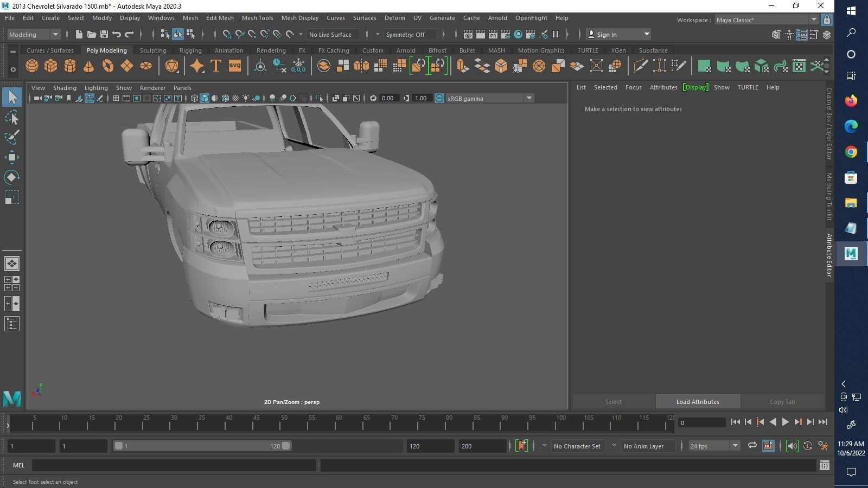This screenshot has height=488, width=868.
Task: Redo with the curved arrow icon
Action: tap(129, 34)
